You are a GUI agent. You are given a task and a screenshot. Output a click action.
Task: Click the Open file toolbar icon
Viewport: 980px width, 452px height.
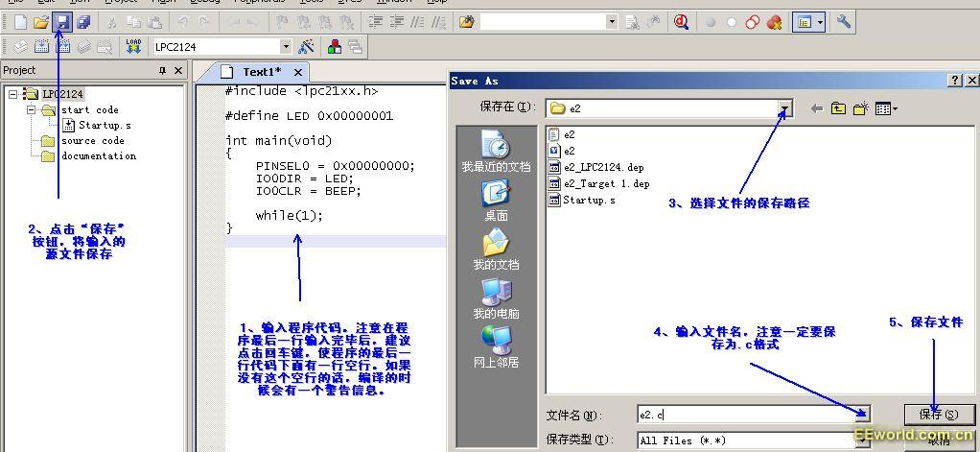point(41,22)
